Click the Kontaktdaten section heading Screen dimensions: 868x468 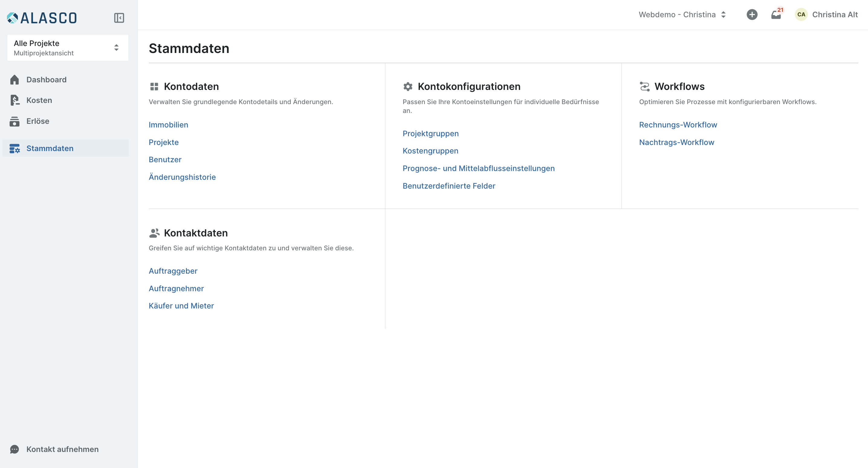tap(196, 233)
